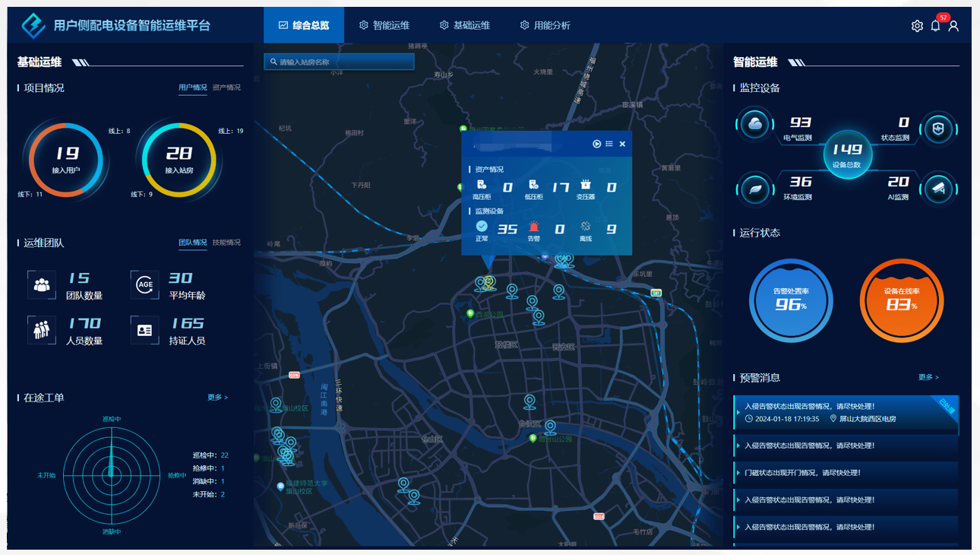
Task: Click the 接入站房 ring chart
Action: (179, 160)
